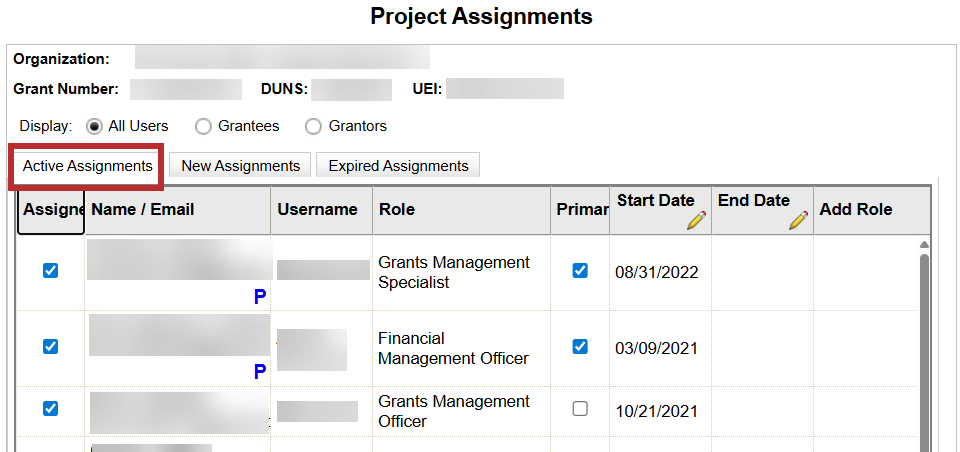Uncheck Assigned for the Grants Management Specialist row
960x452 pixels.
click(51, 270)
